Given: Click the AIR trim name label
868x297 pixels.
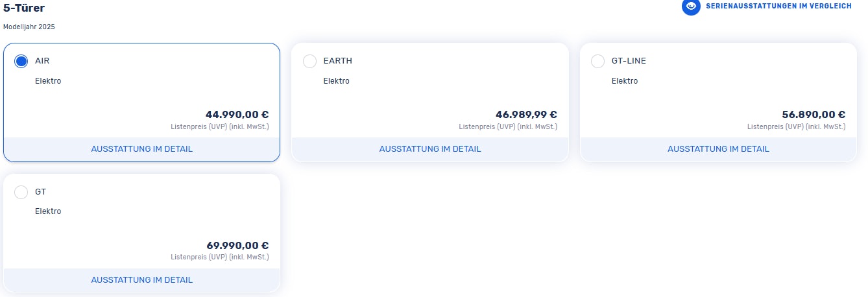Looking at the screenshot, I should (x=42, y=61).
